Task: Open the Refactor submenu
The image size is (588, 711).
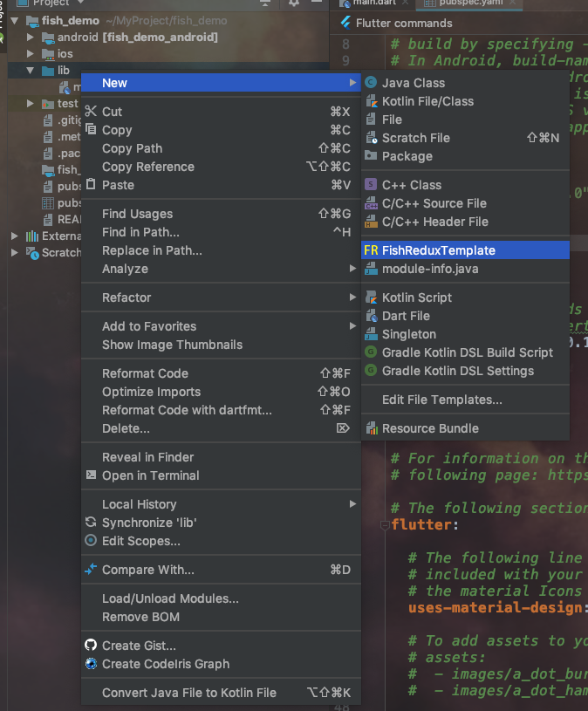Action: pos(126,297)
